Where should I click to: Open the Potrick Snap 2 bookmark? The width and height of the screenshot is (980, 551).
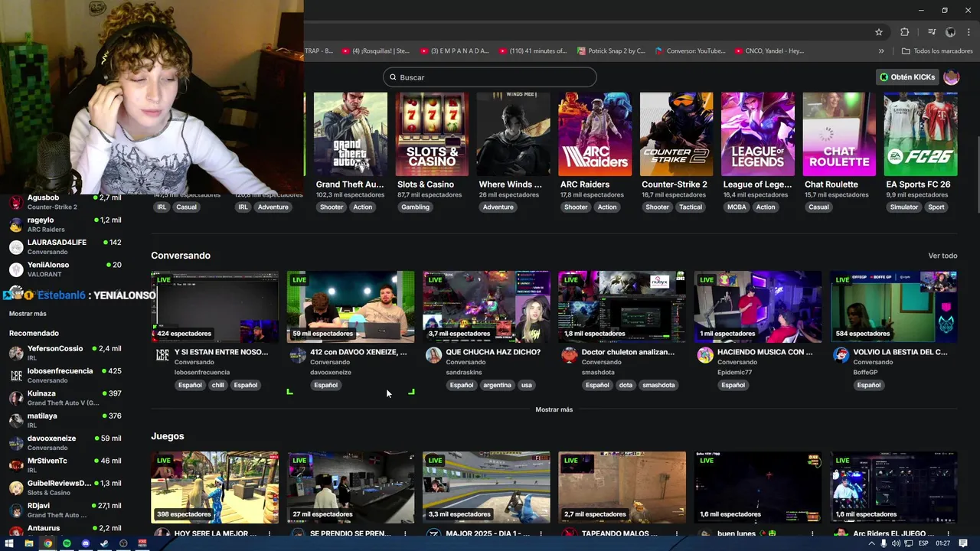coord(611,51)
